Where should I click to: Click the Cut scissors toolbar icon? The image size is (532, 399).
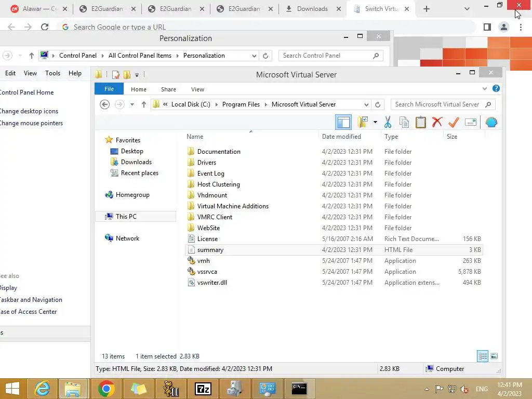[x=388, y=122]
